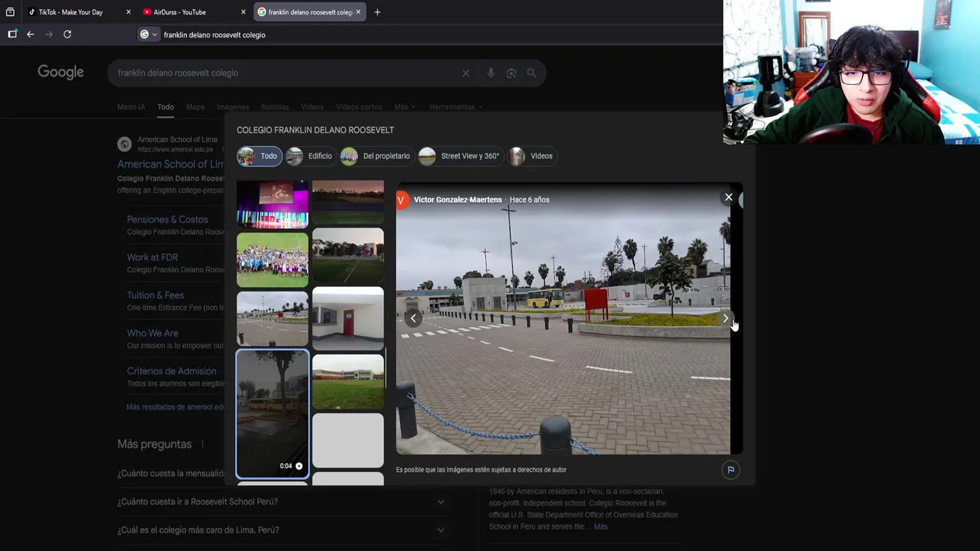
Task: Expand ¿Cuánto cuesta la mensualidad question
Action: click(171, 474)
